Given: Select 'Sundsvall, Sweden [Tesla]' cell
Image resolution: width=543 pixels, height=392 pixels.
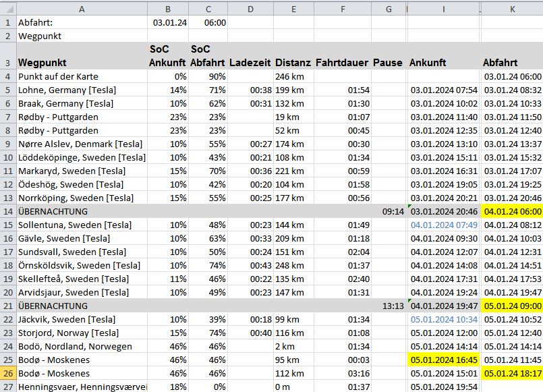Looking at the screenshot, I should click(x=82, y=252).
